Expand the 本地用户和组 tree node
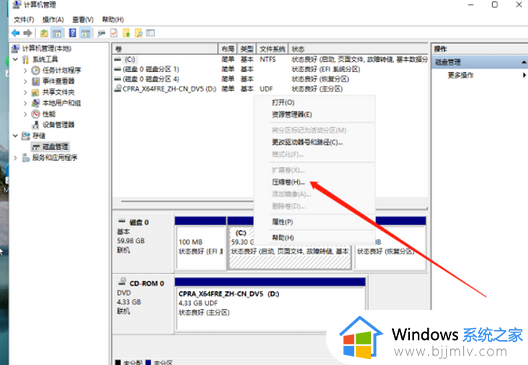 (x=25, y=103)
